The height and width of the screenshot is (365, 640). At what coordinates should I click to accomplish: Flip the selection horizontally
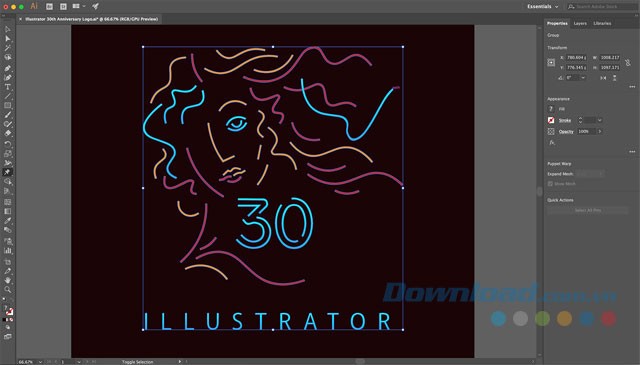coord(603,78)
